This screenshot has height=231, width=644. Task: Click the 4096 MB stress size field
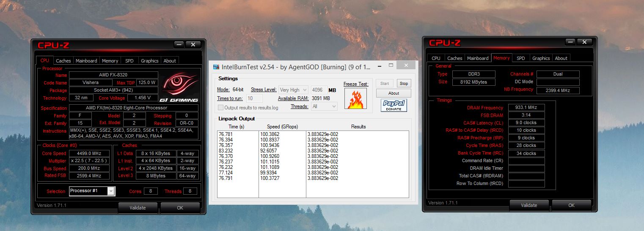(x=319, y=90)
